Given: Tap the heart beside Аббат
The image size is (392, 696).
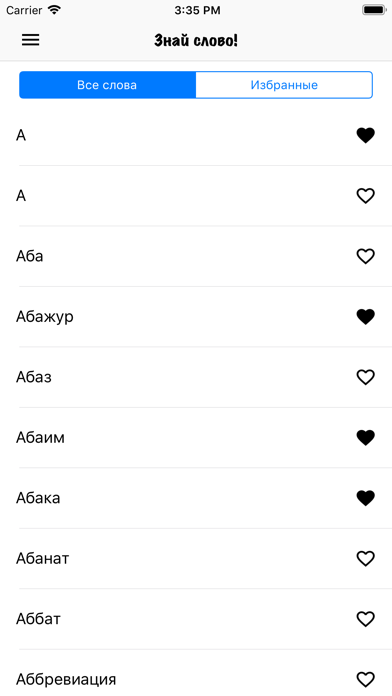Looking at the screenshot, I should click(365, 619).
